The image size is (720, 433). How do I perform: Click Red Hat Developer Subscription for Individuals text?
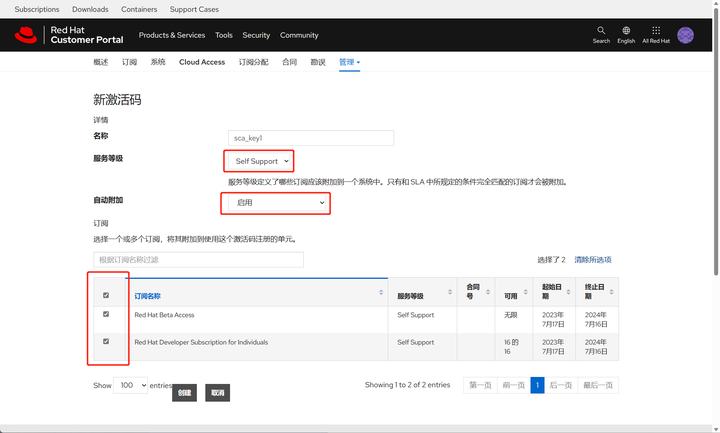pos(201,342)
